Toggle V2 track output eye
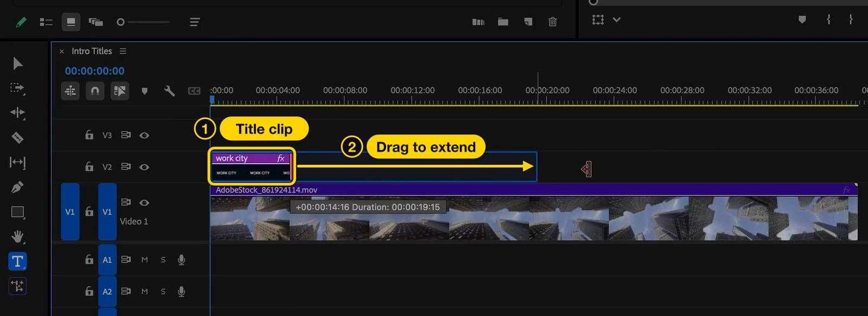 point(144,167)
